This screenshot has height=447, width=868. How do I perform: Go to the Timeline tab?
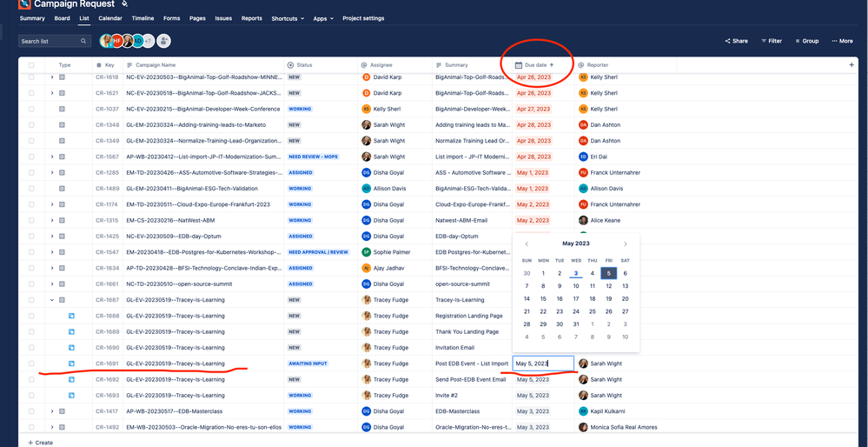click(x=142, y=18)
